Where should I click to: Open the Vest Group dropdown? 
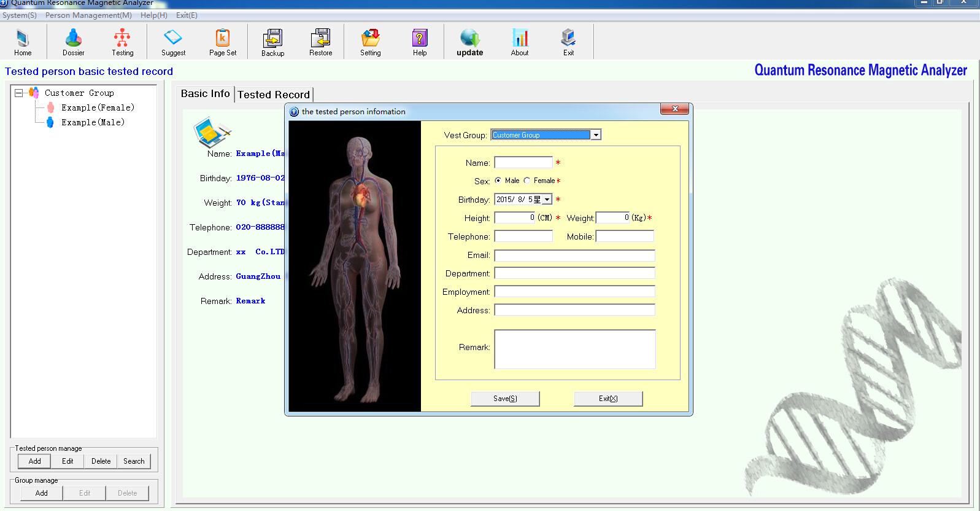pyautogui.click(x=595, y=135)
